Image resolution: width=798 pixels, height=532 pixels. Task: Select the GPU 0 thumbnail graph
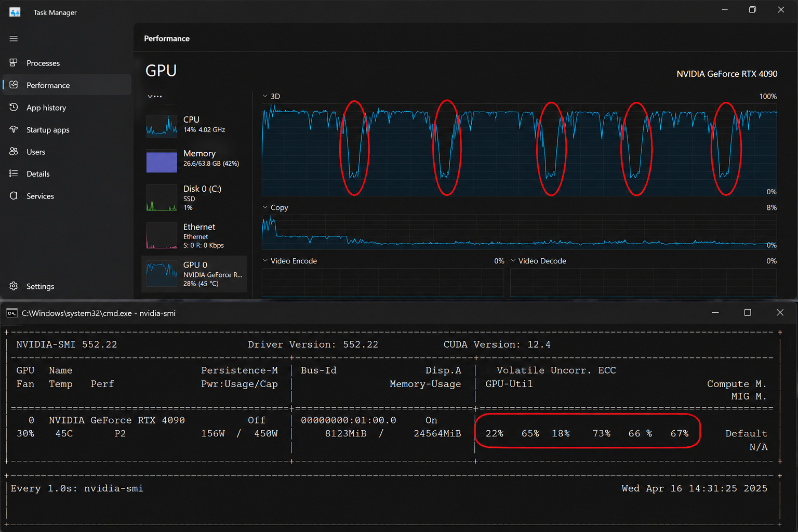click(x=162, y=274)
